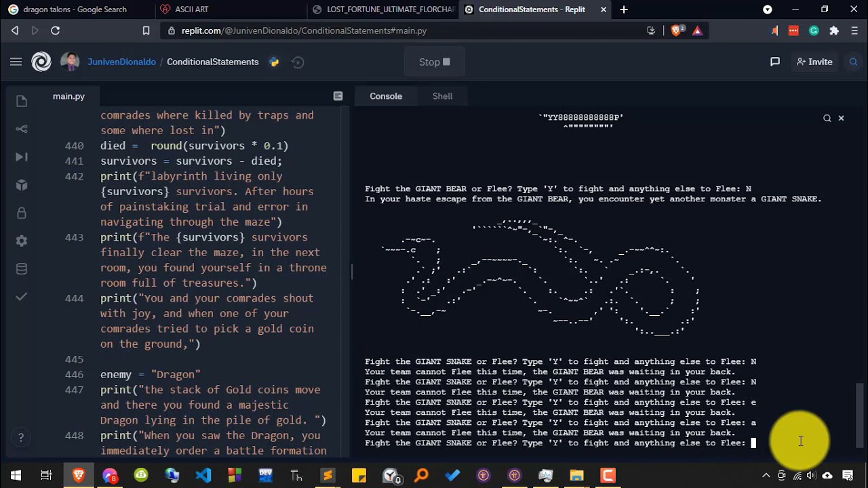Open Windows Start menu

[16, 476]
